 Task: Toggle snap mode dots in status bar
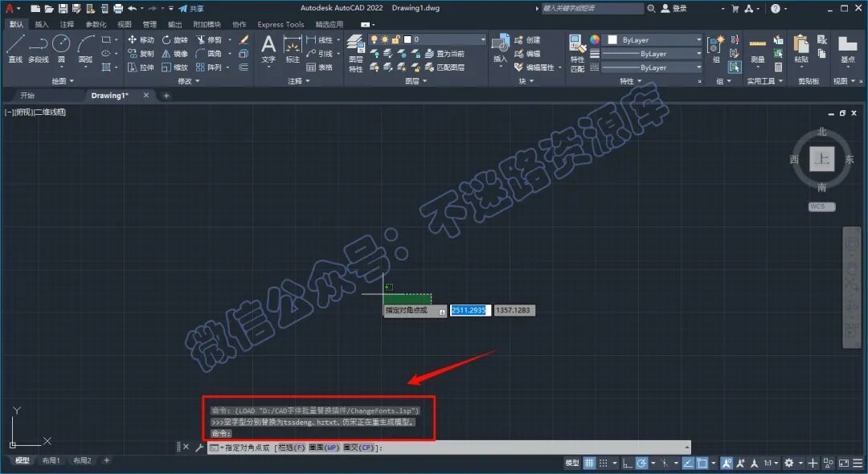point(604,463)
